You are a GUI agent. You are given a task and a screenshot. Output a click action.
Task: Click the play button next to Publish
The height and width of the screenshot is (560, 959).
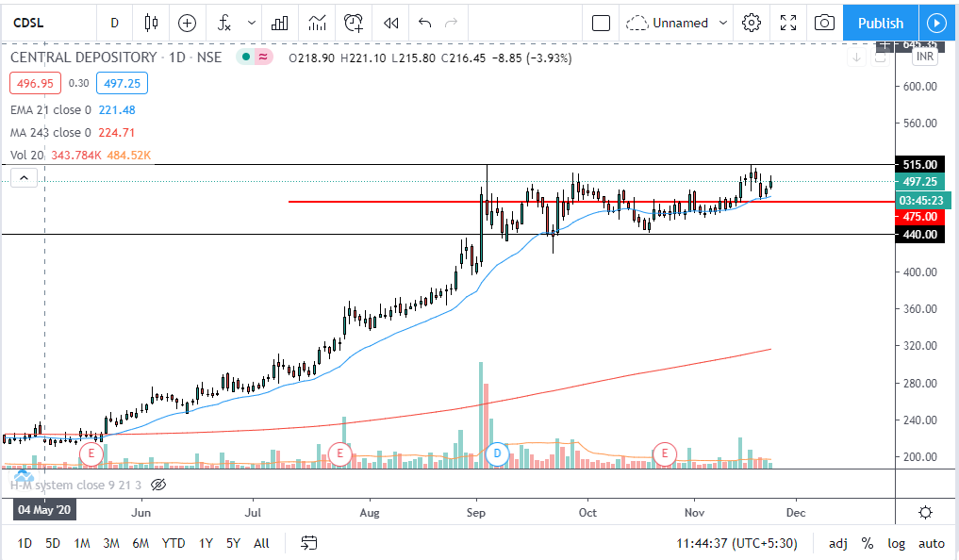936,24
